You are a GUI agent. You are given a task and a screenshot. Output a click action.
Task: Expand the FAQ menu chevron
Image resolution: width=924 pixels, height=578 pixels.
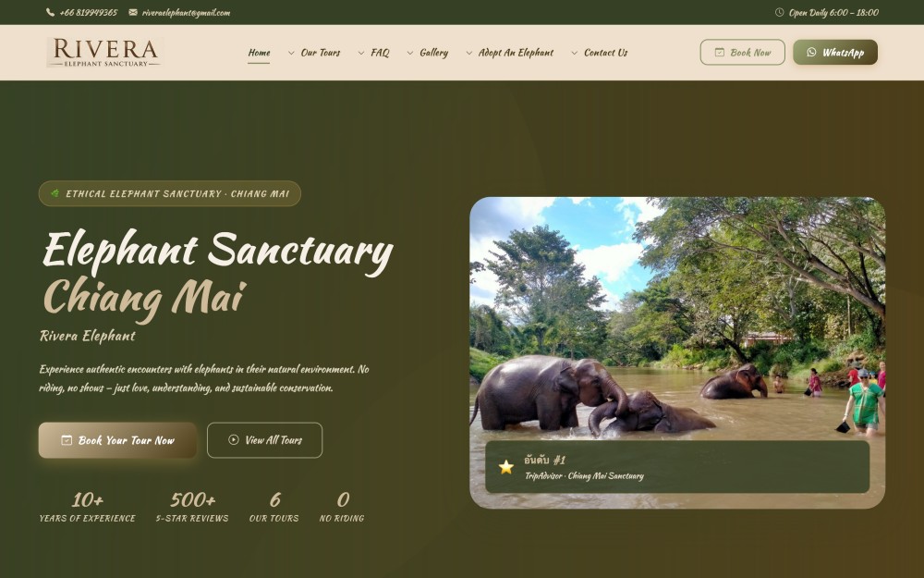[x=361, y=53]
